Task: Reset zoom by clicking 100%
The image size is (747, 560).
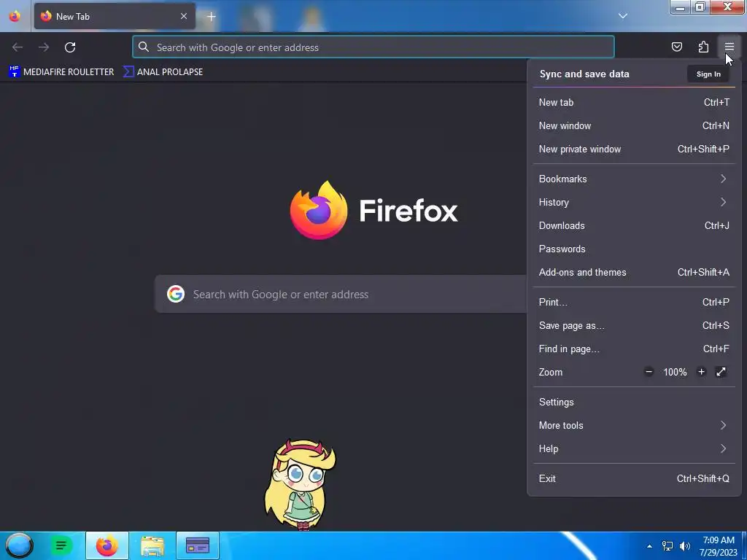Action: click(x=675, y=373)
